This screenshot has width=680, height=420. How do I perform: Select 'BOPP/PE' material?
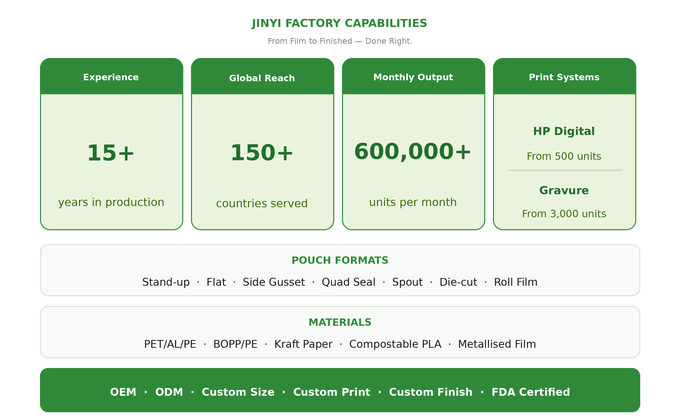tap(235, 344)
